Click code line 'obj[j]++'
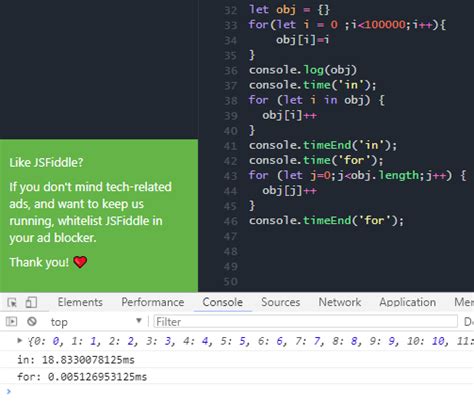Image resolution: width=474 pixels, height=403 pixels. [x=289, y=191]
